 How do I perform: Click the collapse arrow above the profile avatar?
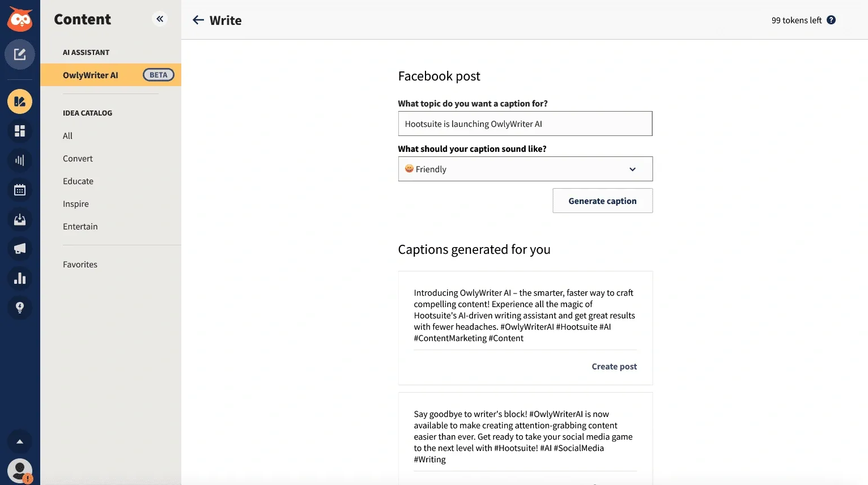click(x=20, y=441)
